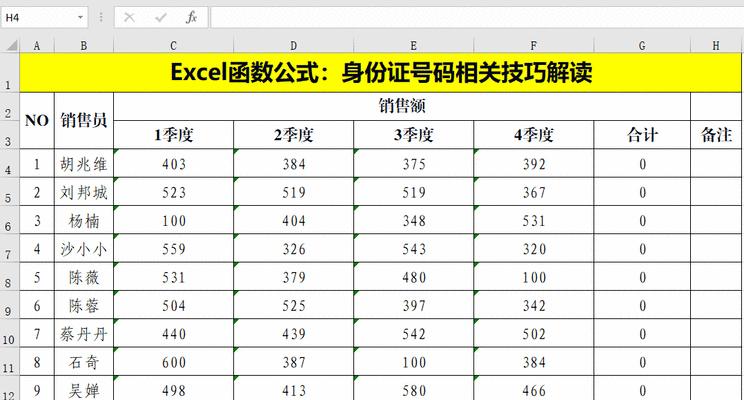Select the name cell '陈薇'

(x=84, y=277)
